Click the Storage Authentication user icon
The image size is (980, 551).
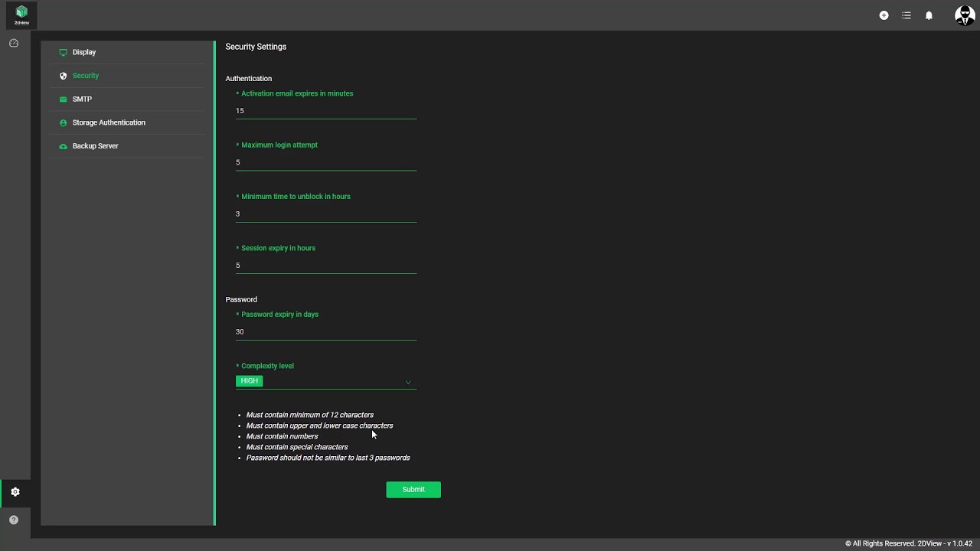coord(64,122)
